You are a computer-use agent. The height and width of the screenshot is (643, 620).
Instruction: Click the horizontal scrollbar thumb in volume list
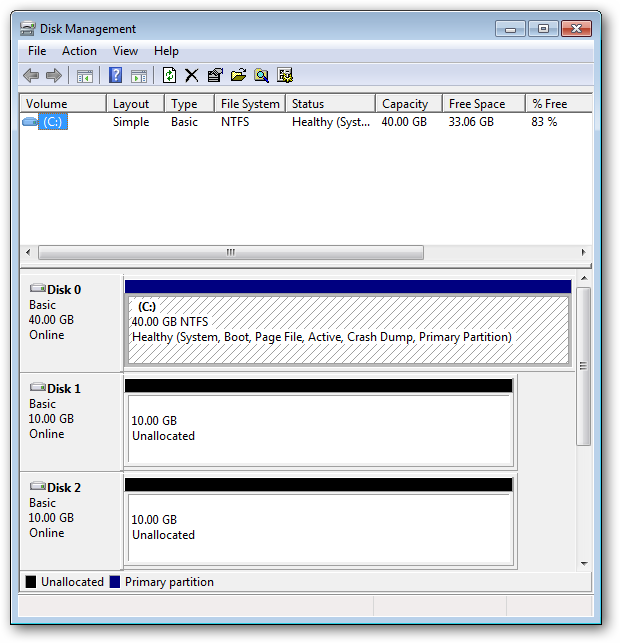pyautogui.click(x=231, y=252)
